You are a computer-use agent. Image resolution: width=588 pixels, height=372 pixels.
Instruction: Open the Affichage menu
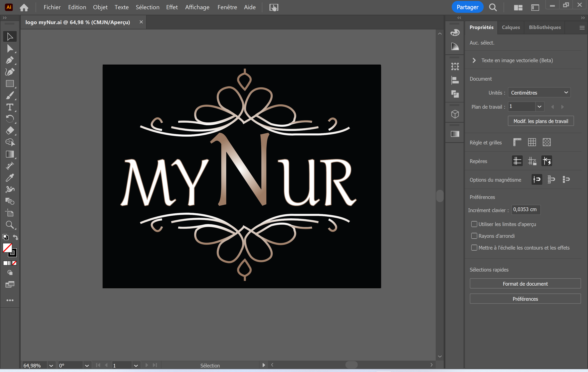click(197, 7)
